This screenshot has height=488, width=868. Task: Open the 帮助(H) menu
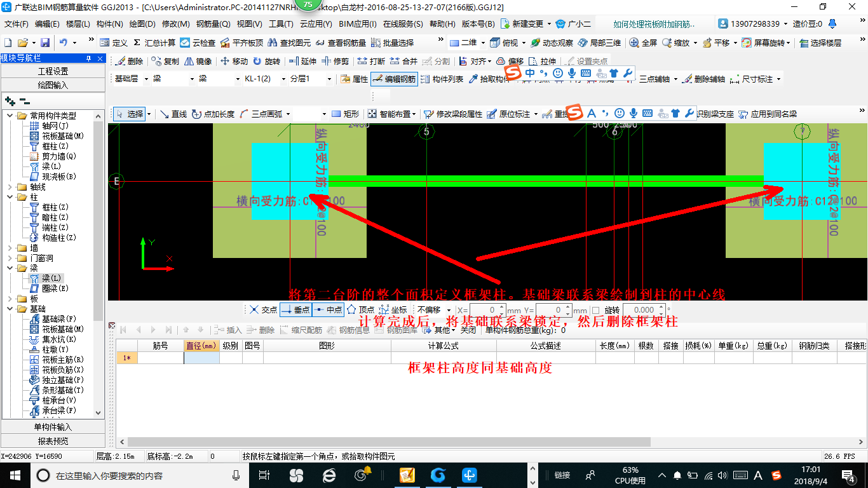(443, 24)
